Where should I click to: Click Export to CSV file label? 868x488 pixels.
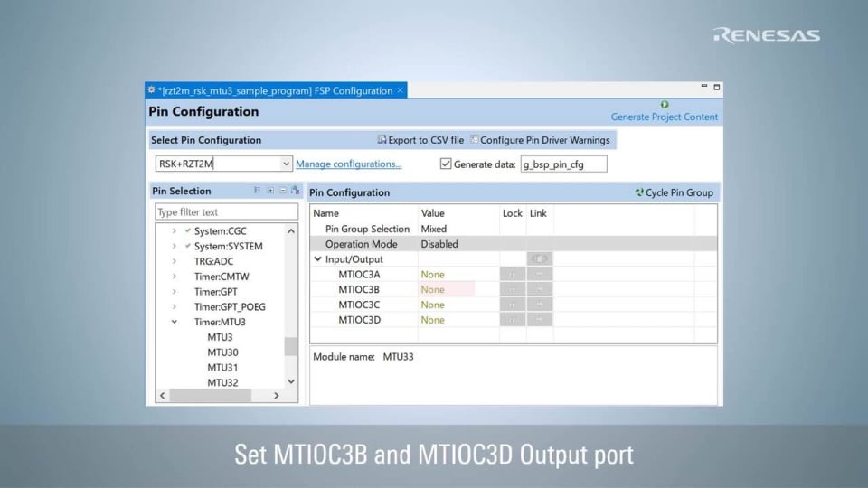point(426,140)
